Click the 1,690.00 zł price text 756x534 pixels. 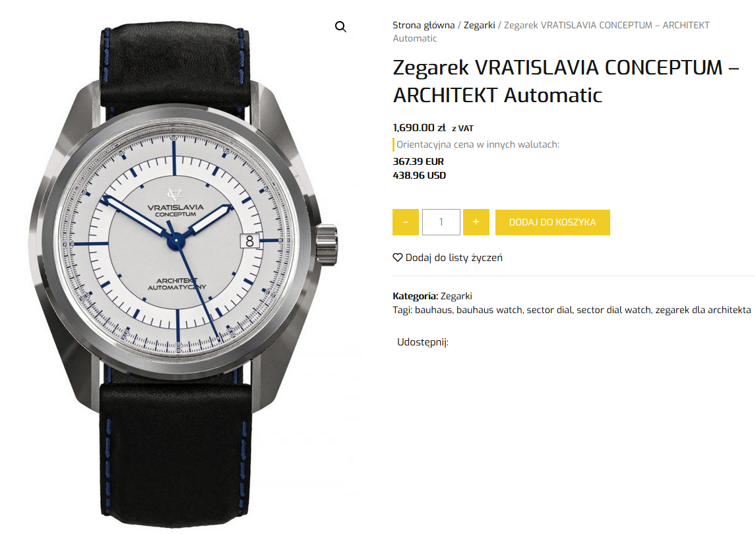[x=419, y=128]
